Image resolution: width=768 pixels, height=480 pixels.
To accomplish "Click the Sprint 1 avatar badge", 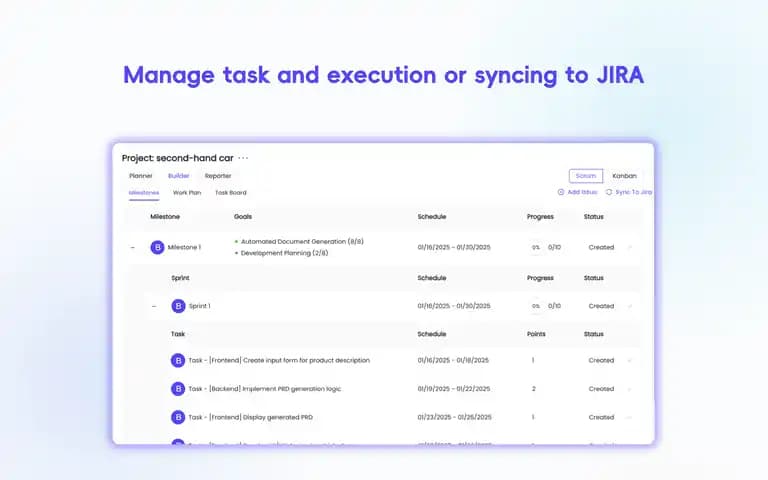I will pos(178,306).
